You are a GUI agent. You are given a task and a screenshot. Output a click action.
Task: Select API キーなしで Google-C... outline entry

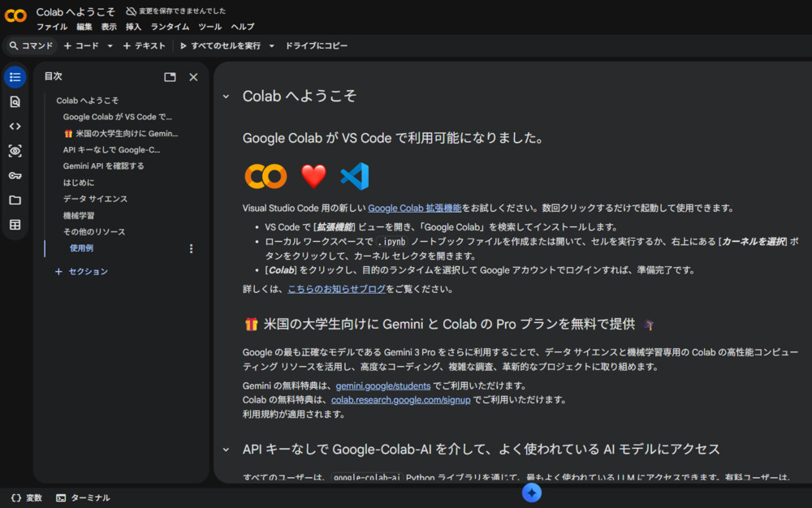coord(111,150)
